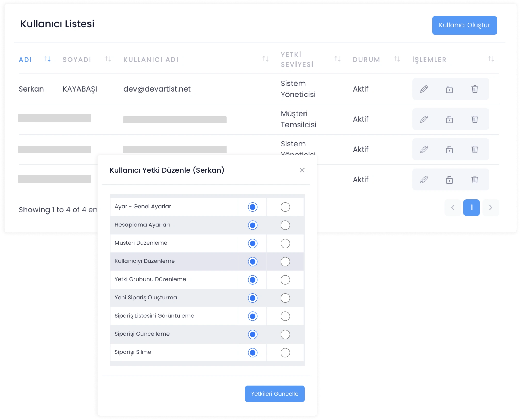Click Yetkileri Güncelle button
This screenshot has width=520, height=420.
click(275, 394)
